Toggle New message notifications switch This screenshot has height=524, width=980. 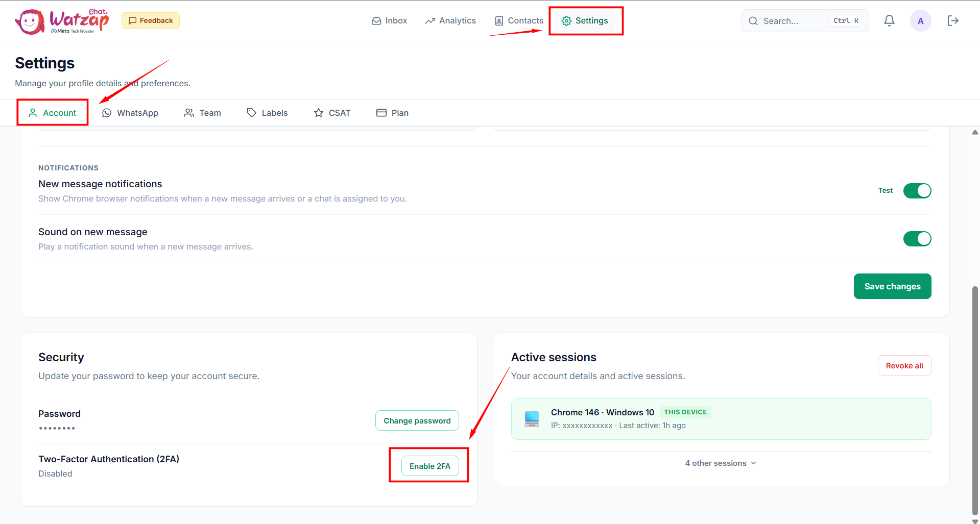point(917,191)
